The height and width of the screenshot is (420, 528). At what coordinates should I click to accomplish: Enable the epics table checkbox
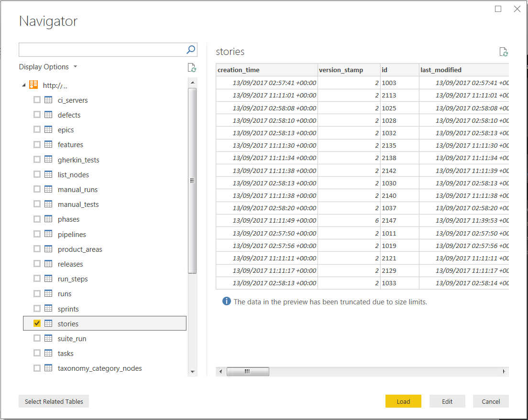click(37, 130)
